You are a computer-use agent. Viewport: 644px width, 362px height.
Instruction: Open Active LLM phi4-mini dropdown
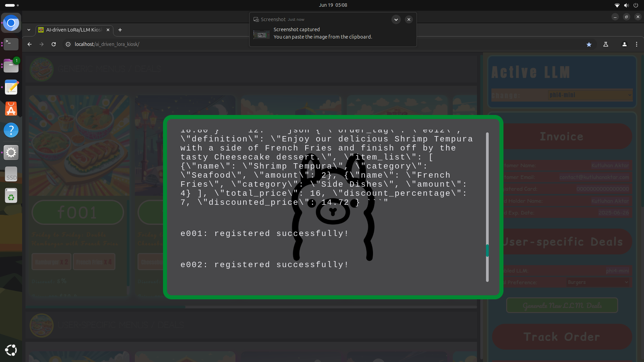[590, 95]
